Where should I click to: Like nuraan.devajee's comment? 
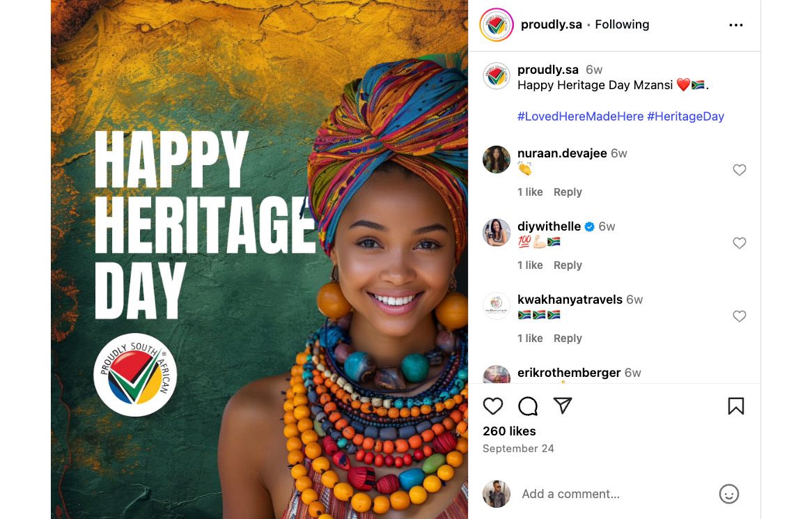click(x=740, y=170)
